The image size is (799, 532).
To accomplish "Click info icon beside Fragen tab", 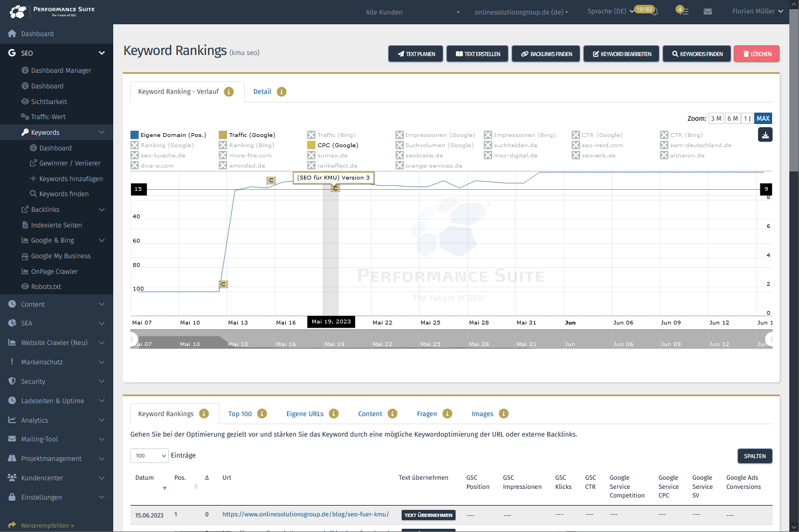I will [447, 413].
